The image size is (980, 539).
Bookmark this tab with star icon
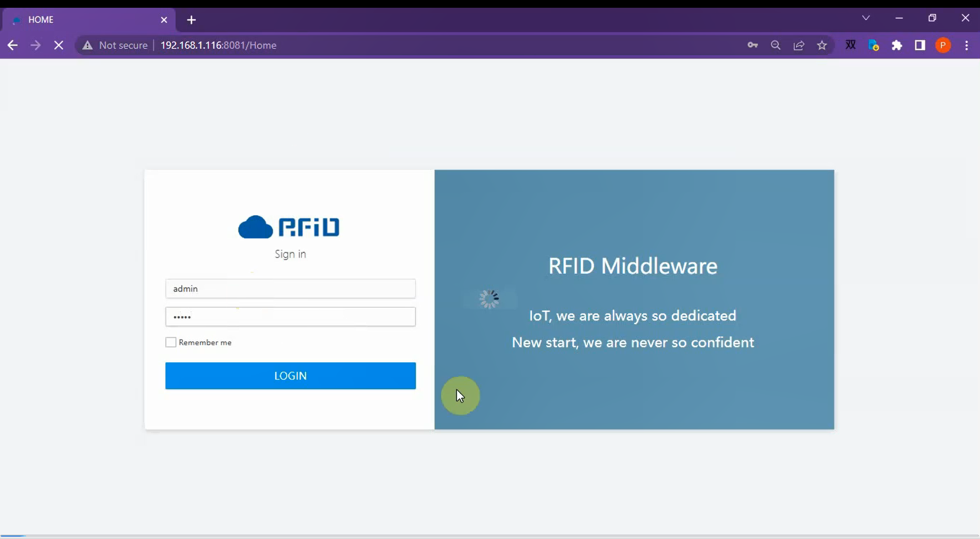[822, 45]
